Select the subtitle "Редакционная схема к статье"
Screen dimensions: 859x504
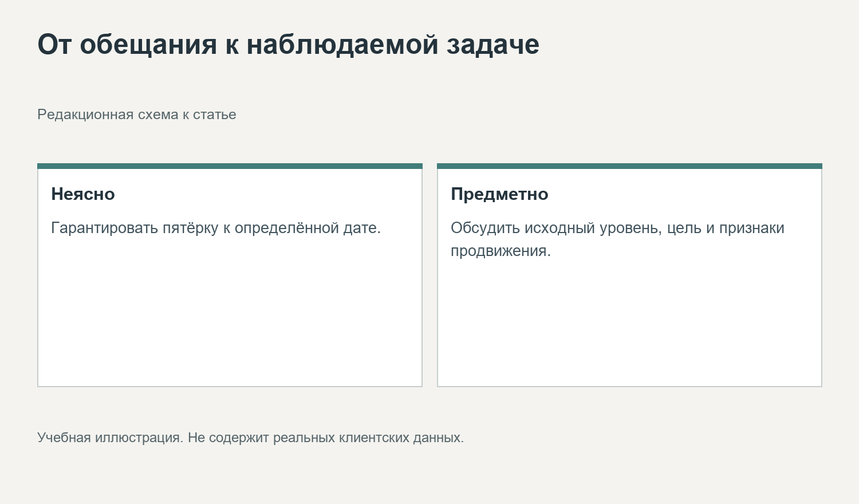coord(137,115)
